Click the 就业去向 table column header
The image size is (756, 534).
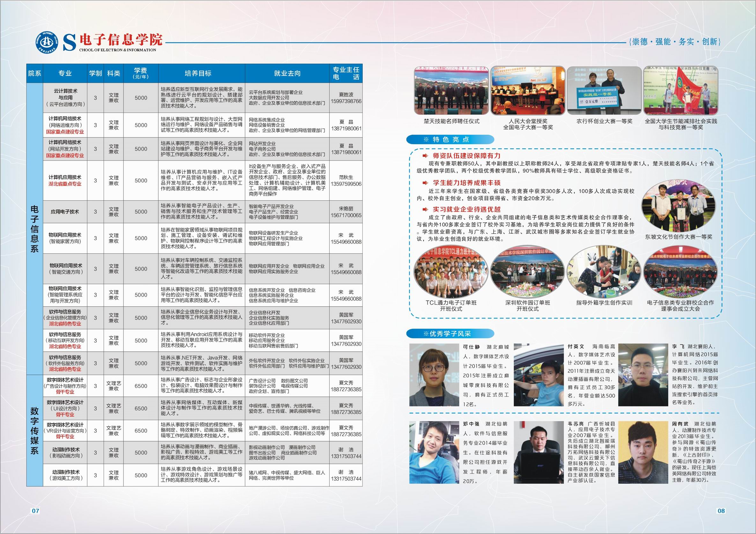(x=287, y=73)
